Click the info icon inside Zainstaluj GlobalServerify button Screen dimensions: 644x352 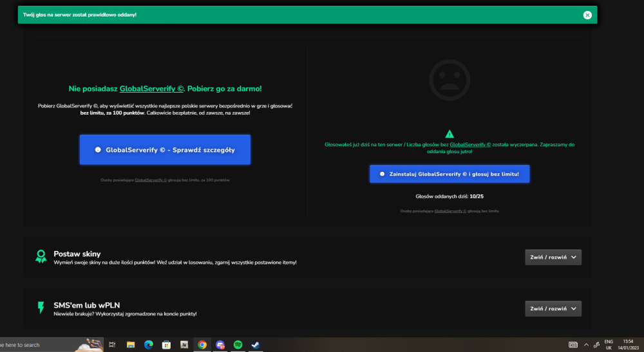tap(382, 174)
